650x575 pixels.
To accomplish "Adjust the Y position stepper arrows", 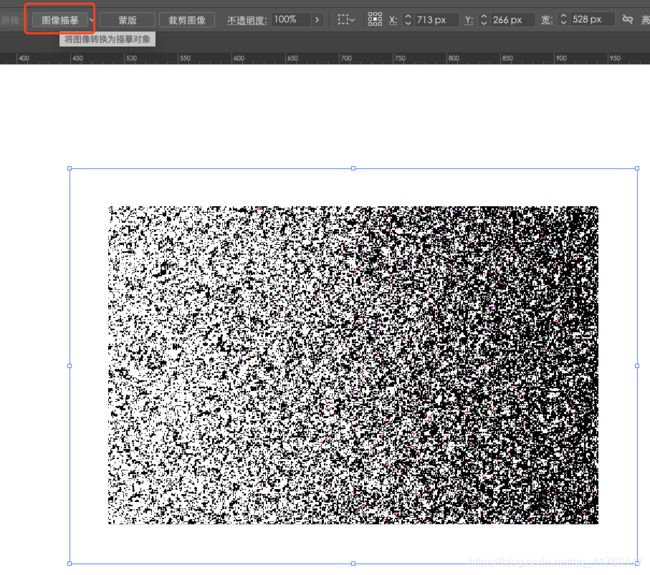I will coord(484,19).
